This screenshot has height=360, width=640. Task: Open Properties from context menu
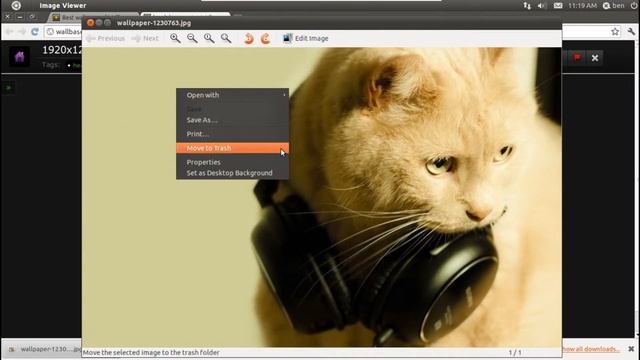(x=232, y=162)
